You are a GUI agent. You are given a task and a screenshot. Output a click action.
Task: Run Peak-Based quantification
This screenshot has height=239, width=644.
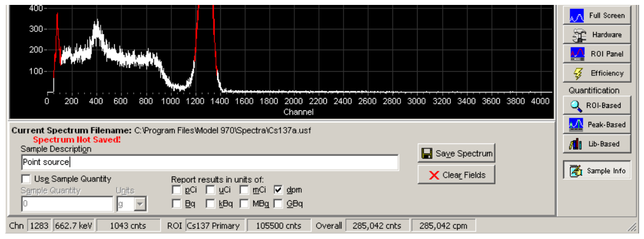(x=596, y=124)
